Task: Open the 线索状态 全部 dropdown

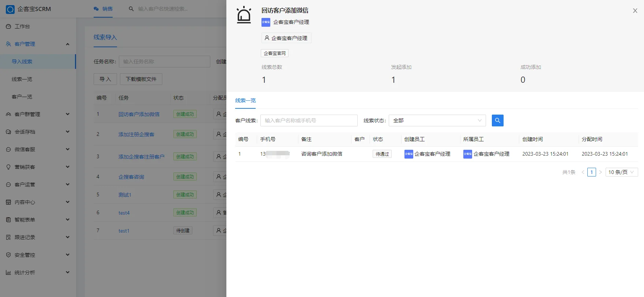Action: click(x=437, y=120)
